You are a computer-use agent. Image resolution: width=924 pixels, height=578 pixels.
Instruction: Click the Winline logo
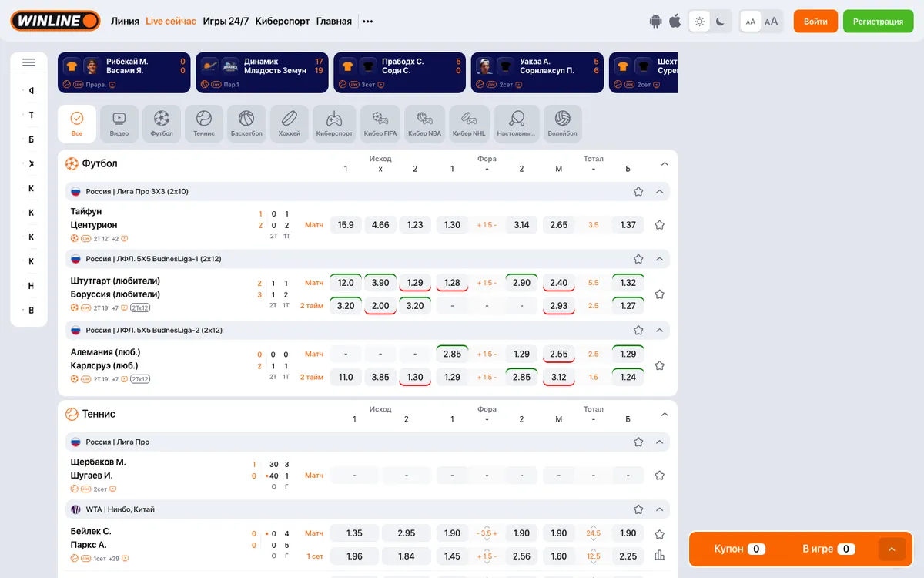coord(55,21)
